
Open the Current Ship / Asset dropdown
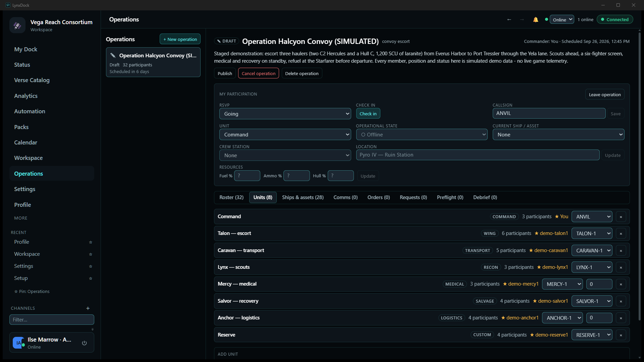pos(558,135)
